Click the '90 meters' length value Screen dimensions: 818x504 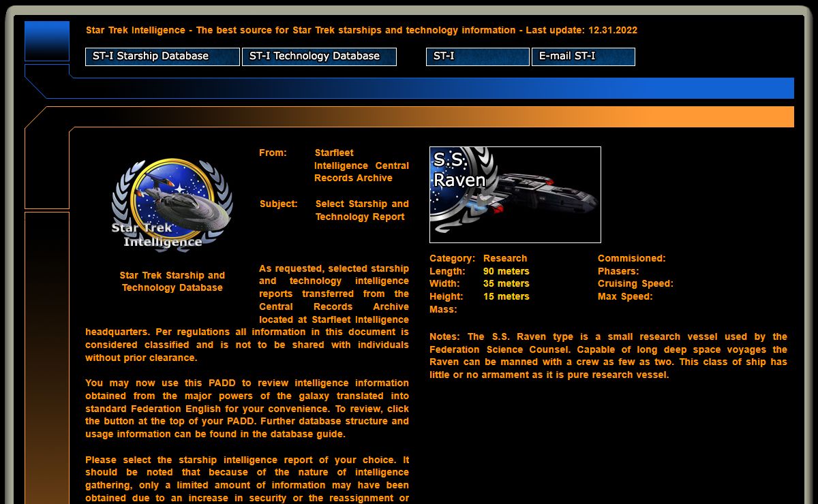tap(506, 271)
